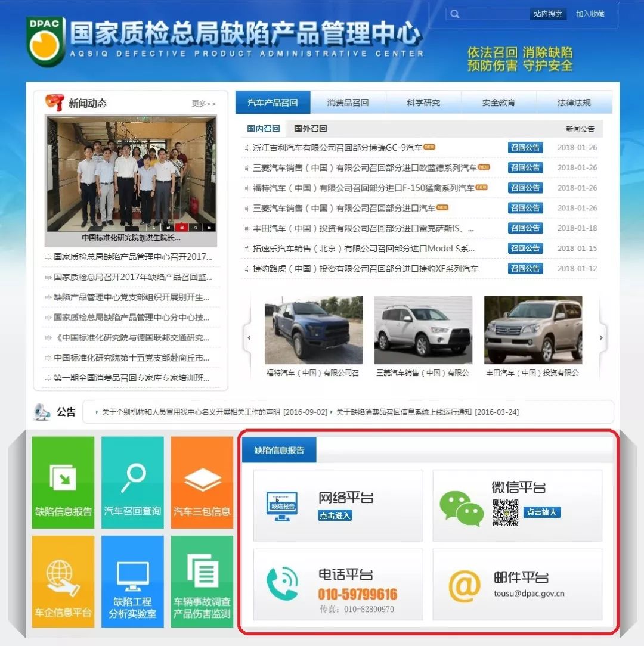This screenshot has width=644, height=646.
Task: Open the 捷豹XF系列汽车 recall notice
Action: [x=366, y=269]
